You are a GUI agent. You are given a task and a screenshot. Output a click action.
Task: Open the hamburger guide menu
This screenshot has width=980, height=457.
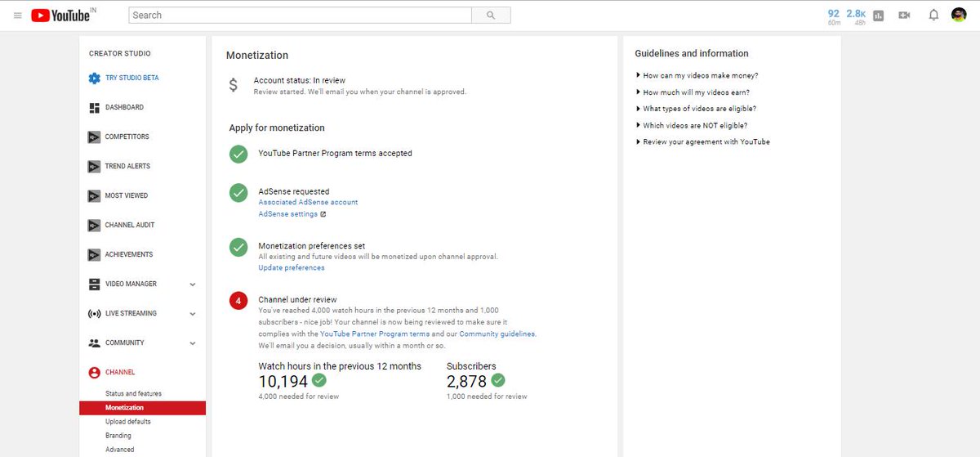[17, 16]
